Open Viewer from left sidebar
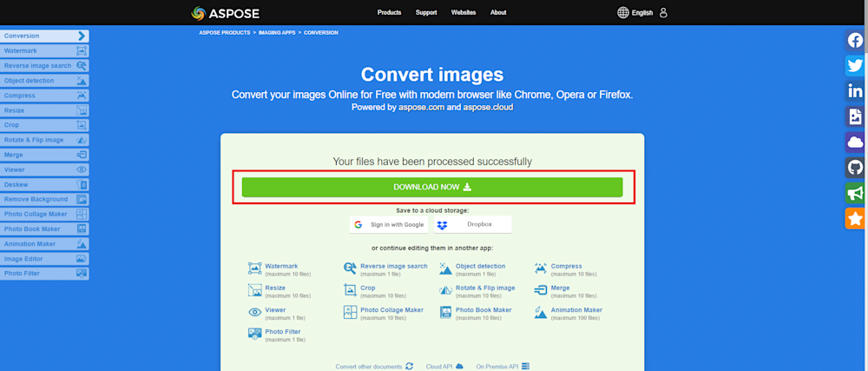This screenshot has height=371, width=868. (44, 170)
